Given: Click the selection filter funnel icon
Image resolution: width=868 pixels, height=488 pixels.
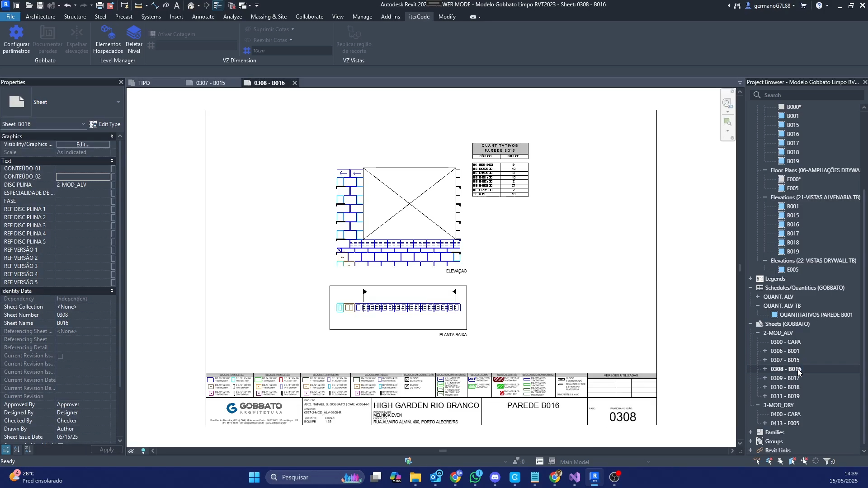Looking at the screenshot, I should tap(827, 461).
